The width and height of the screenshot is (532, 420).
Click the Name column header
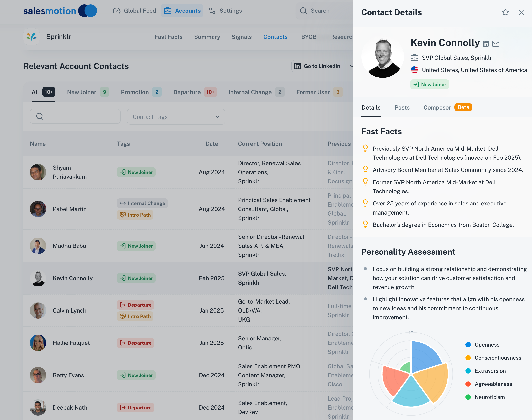pyautogui.click(x=38, y=144)
